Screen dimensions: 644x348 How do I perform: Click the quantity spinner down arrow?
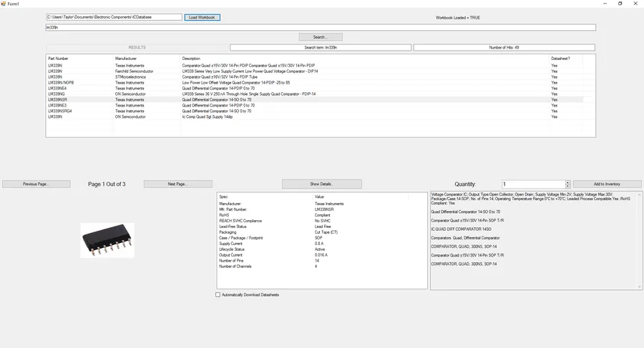click(x=567, y=186)
